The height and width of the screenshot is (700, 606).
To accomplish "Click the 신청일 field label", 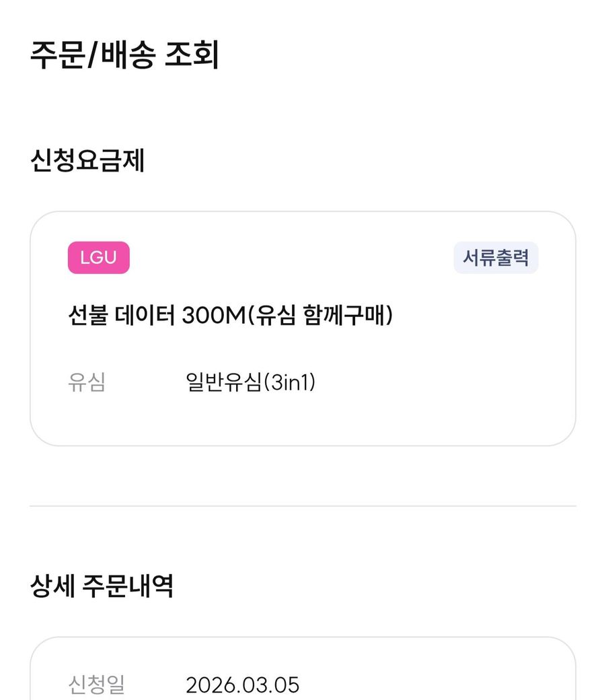I will pos(96,685).
